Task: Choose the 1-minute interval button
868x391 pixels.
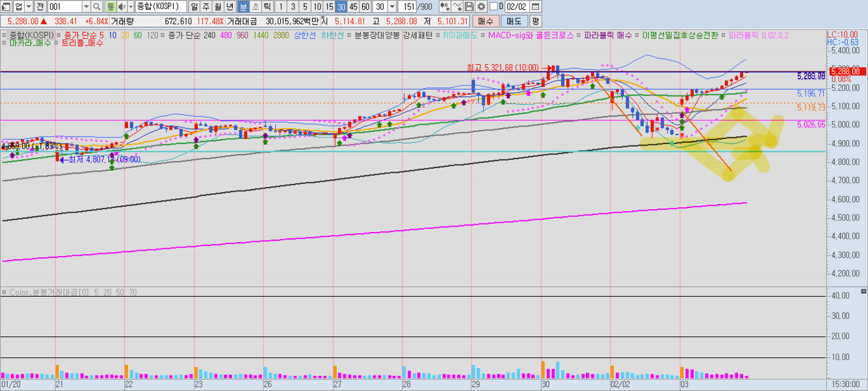Action: (281, 6)
